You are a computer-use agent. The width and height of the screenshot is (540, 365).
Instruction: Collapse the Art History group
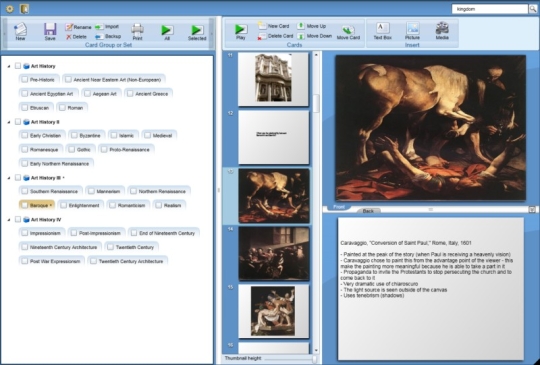click(x=9, y=66)
